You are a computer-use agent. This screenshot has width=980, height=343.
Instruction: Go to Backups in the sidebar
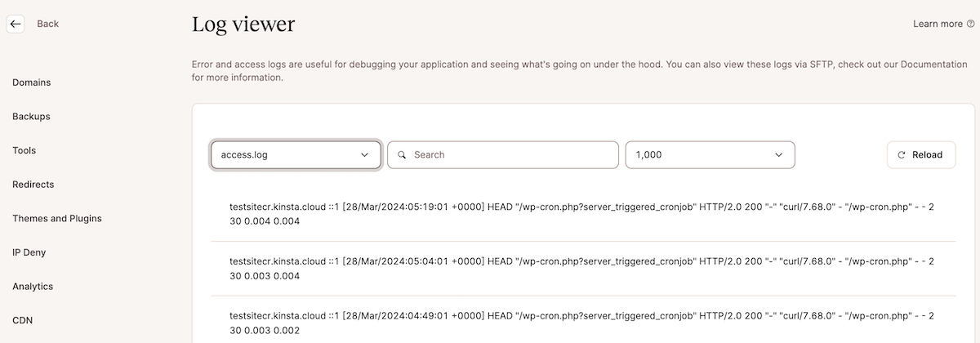pyautogui.click(x=31, y=116)
